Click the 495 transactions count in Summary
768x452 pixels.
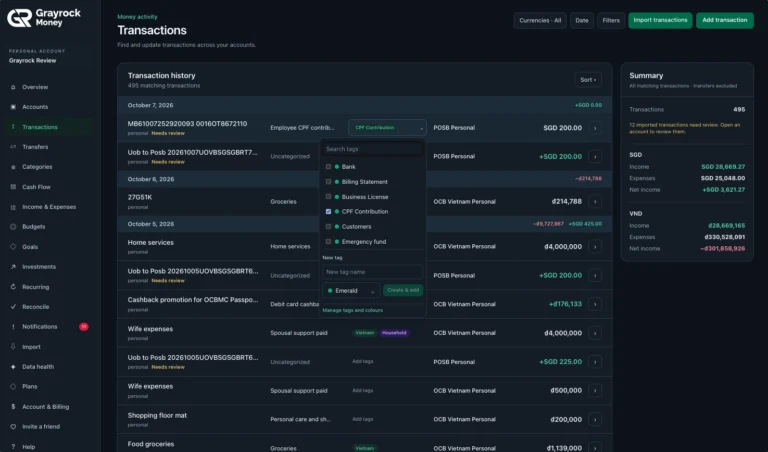point(739,110)
